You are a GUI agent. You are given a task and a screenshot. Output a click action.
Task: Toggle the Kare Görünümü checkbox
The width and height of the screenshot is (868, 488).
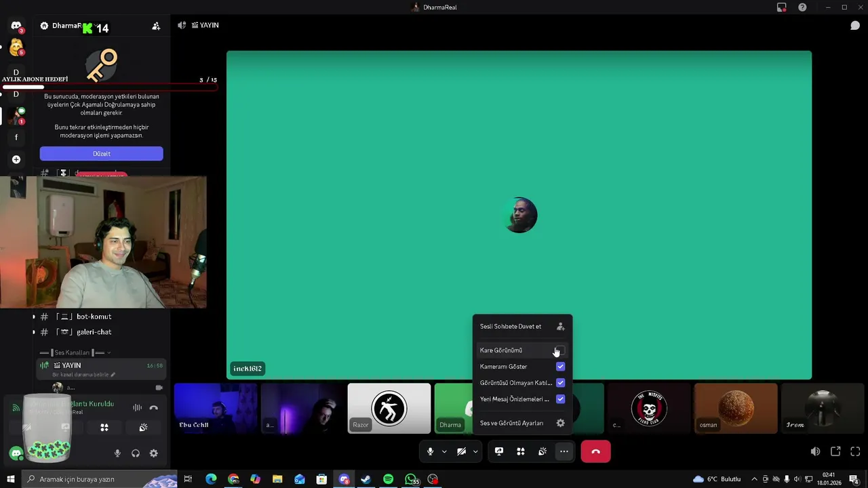pos(560,350)
